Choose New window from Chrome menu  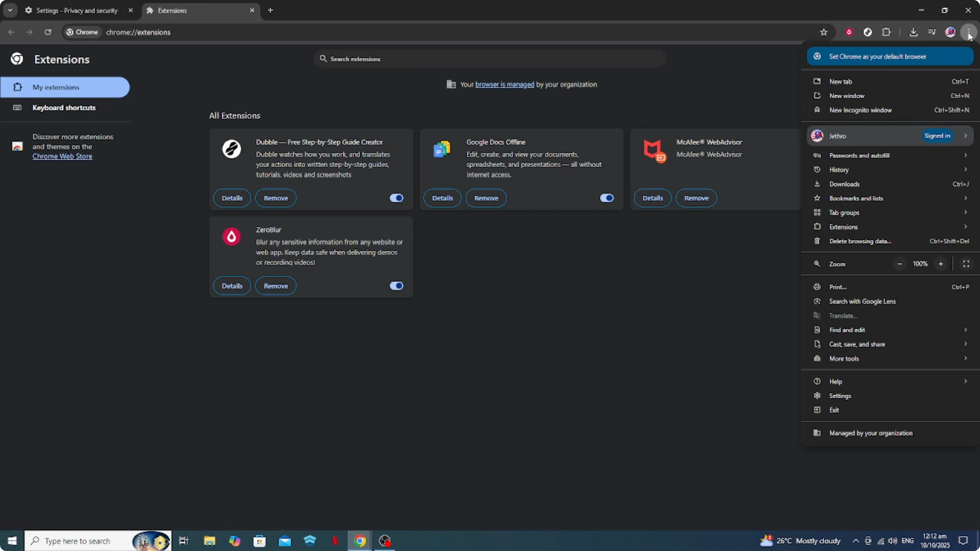click(890, 96)
